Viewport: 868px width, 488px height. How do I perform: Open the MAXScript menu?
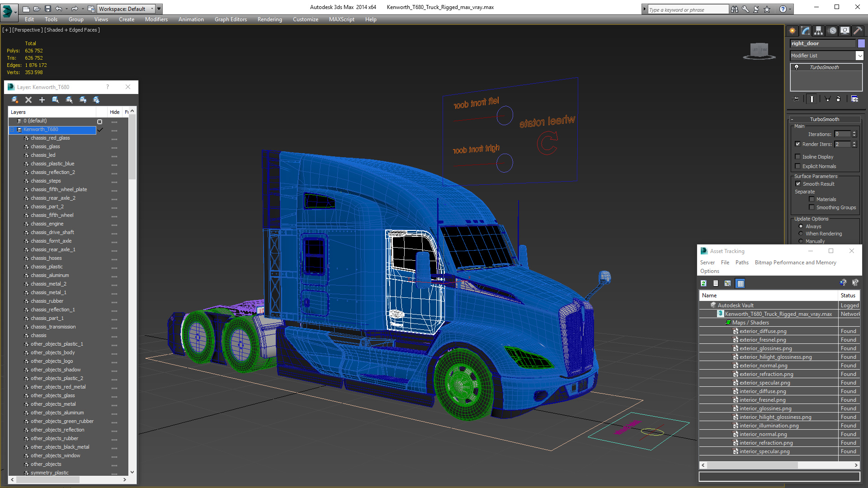point(342,19)
